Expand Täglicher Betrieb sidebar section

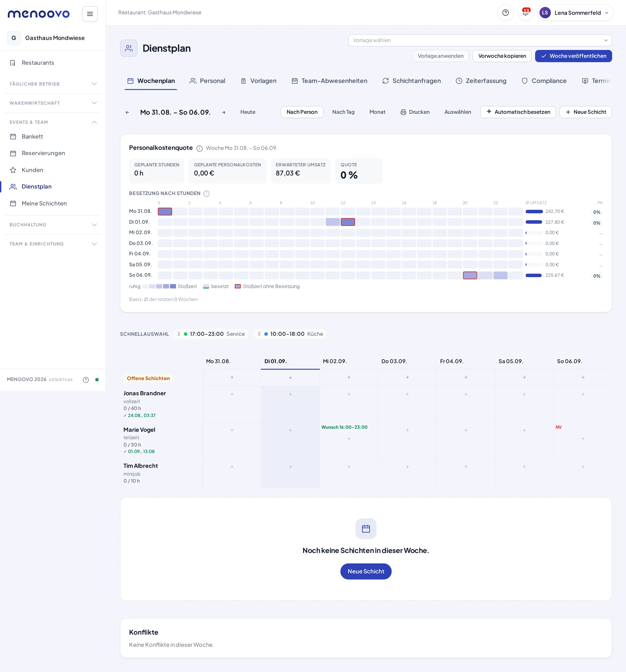coord(53,84)
